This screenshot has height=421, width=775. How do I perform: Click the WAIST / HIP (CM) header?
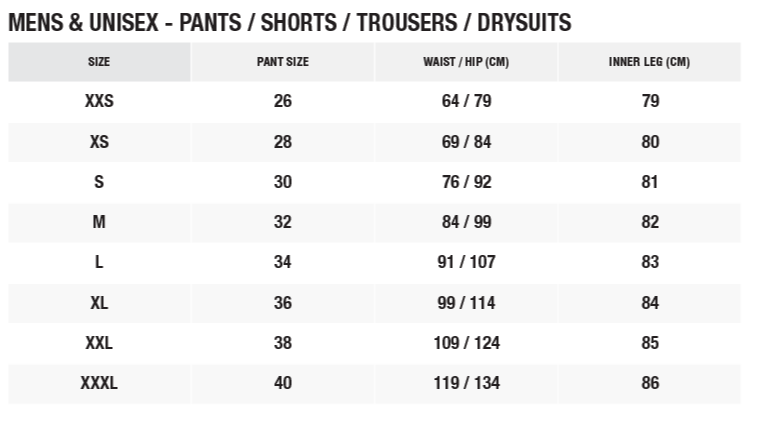click(x=466, y=62)
